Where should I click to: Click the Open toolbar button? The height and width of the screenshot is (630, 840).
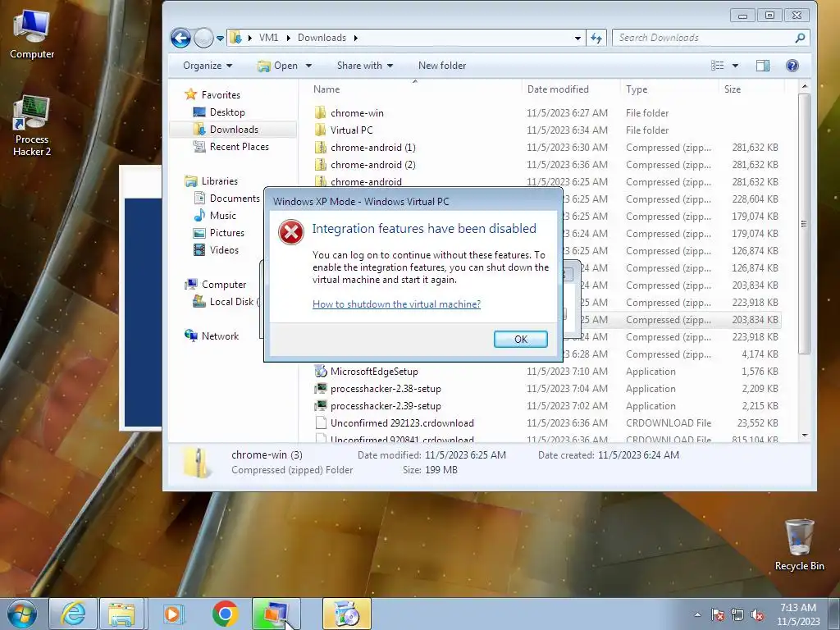(279, 66)
